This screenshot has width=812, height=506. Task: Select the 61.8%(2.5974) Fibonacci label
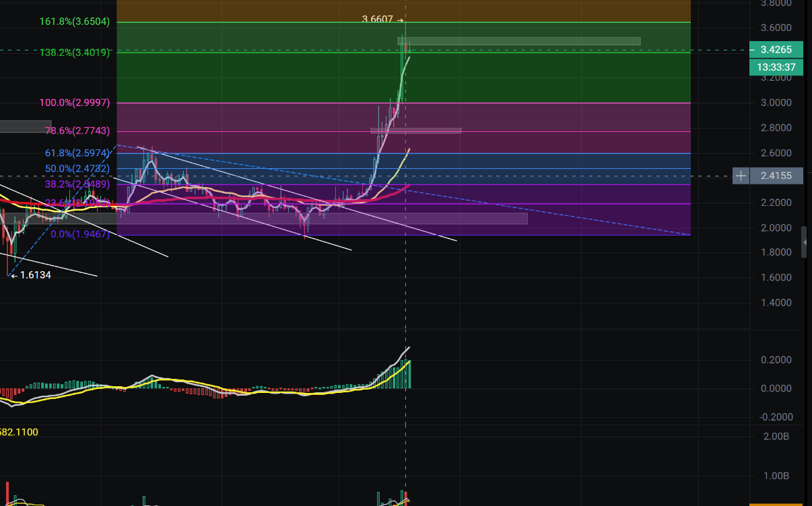coord(78,153)
